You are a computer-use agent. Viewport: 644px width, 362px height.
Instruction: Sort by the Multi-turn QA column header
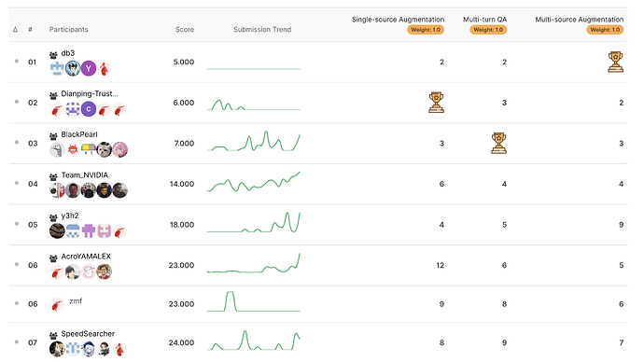pyautogui.click(x=484, y=20)
